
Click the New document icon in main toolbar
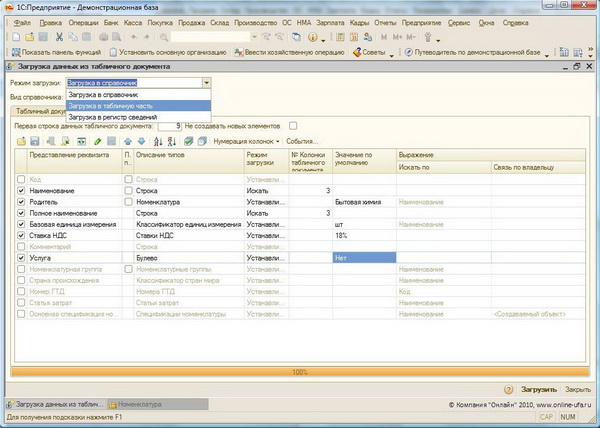16,37
